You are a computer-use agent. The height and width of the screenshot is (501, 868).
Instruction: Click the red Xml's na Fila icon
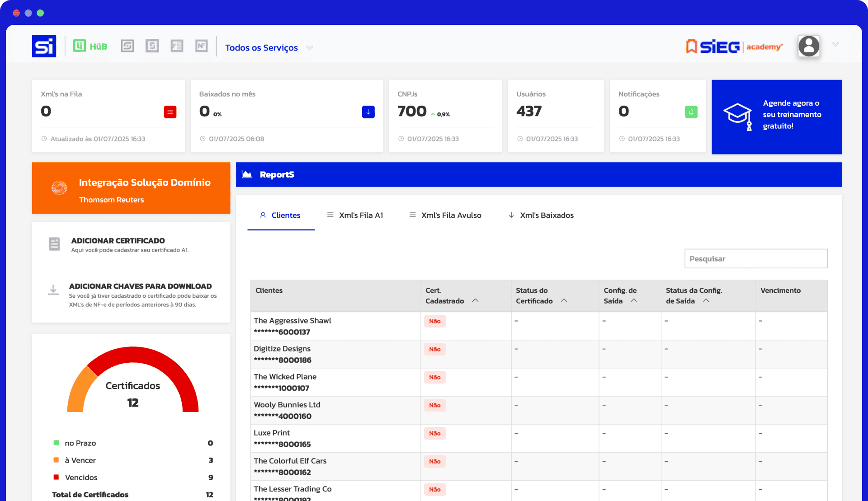[170, 112]
